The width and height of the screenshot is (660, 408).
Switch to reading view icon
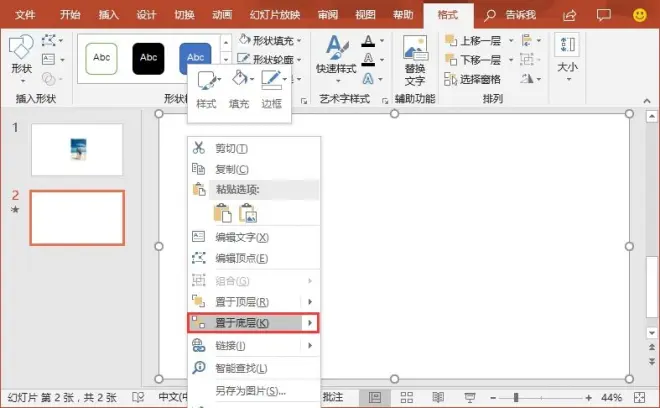pyautogui.click(x=438, y=397)
